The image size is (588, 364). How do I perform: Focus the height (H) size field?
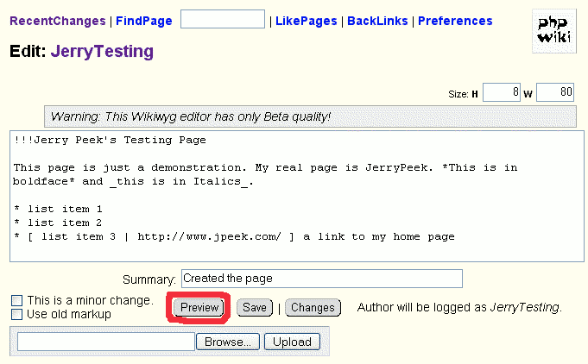pos(502,93)
